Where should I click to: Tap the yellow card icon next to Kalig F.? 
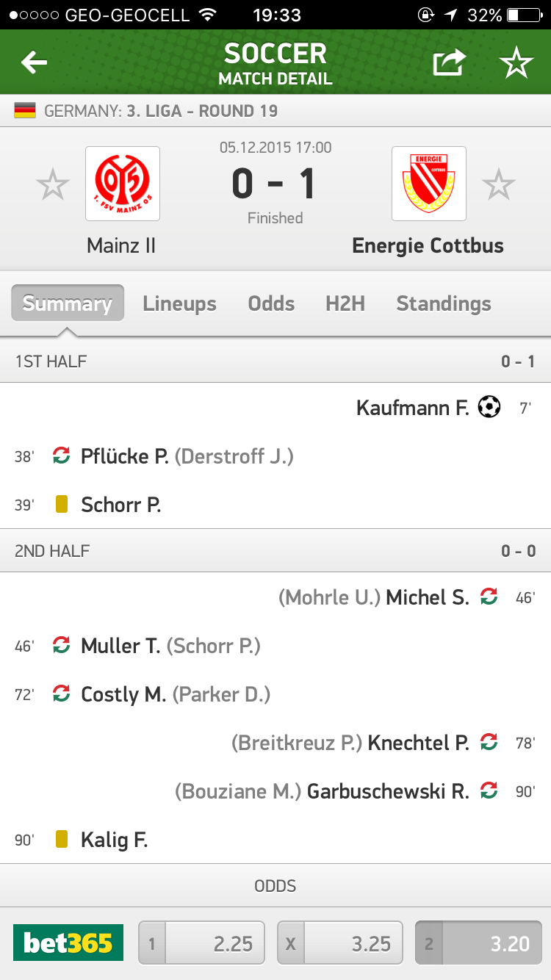click(x=62, y=839)
